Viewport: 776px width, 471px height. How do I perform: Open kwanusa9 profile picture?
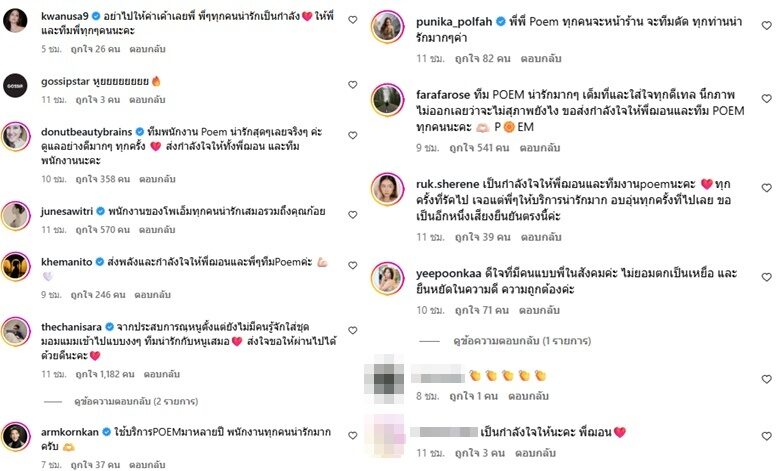(x=15, y=21)
